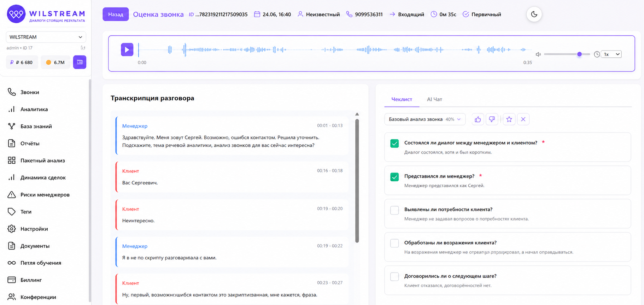Image resolution: width=644 pixels, height=305 pixels.
Task: Switch to the Чеклист tab
Action: (402, 99)
